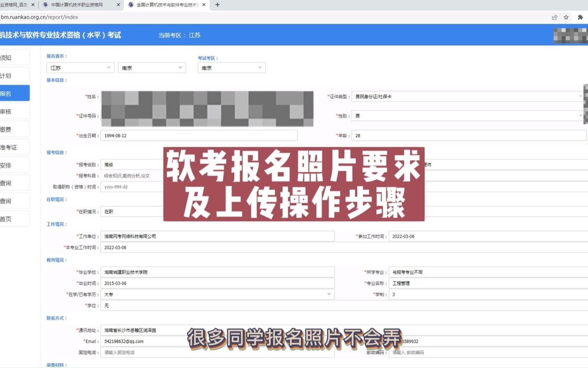Click the 当前考区 江苏 header text
This screenshot has height=368, width=588.
pyautogui.click(x=179, y=35)
